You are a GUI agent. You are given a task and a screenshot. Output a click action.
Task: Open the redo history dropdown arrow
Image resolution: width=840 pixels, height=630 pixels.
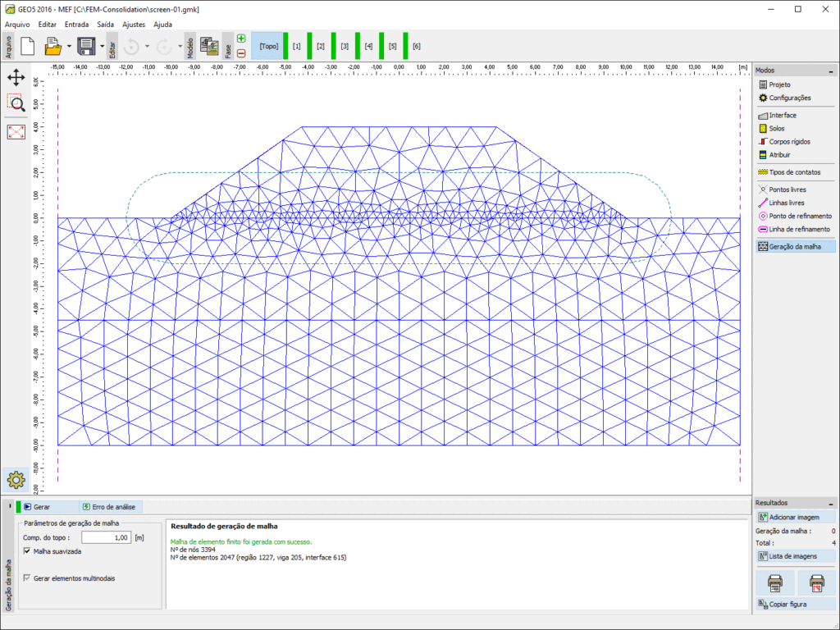(180, 46)
